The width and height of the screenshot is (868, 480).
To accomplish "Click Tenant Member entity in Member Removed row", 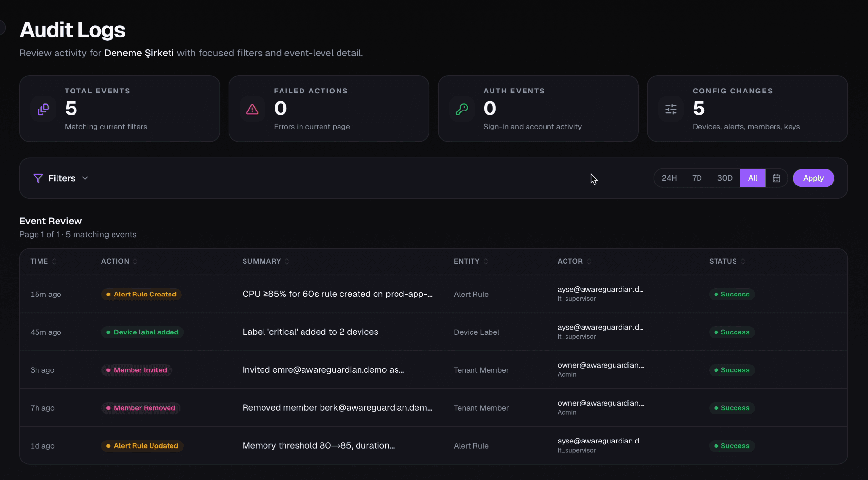I will click(481, 408).
